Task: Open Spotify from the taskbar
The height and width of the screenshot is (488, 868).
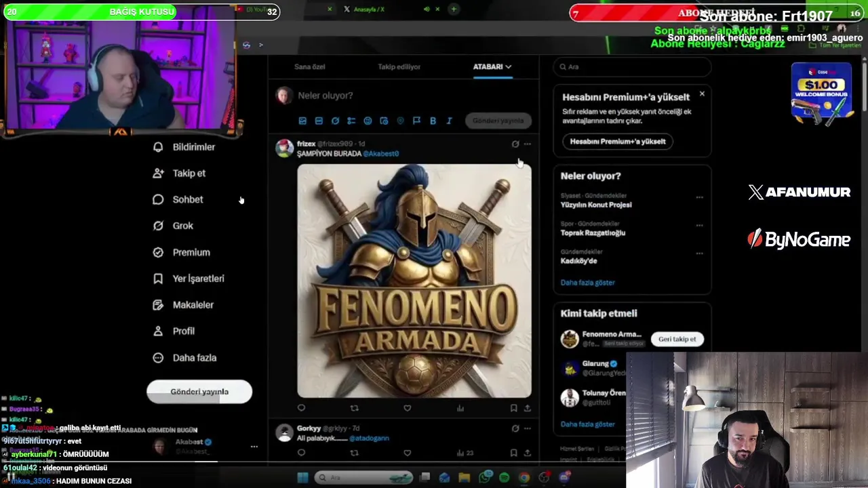Action: pos(504,478)
